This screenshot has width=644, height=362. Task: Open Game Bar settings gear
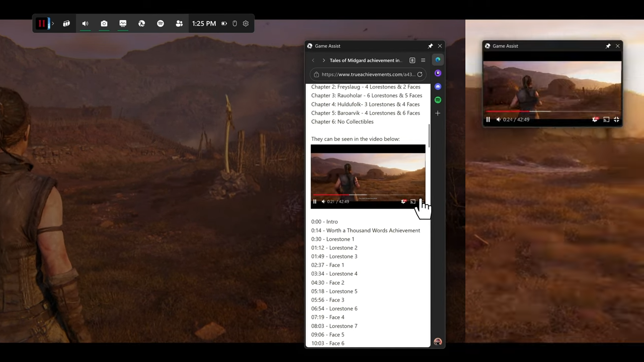[x=246, y=24]
